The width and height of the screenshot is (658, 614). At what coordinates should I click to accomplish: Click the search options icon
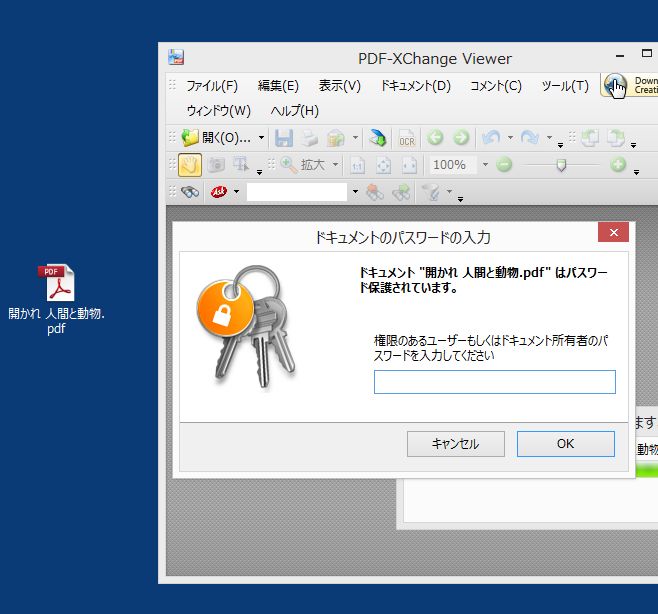pyautogui.click(x=431, y=192)
